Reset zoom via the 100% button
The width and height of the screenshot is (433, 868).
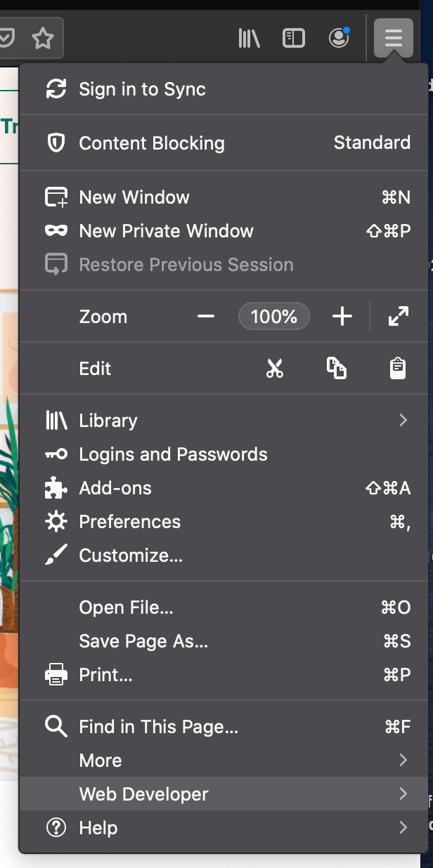point(273,317)
